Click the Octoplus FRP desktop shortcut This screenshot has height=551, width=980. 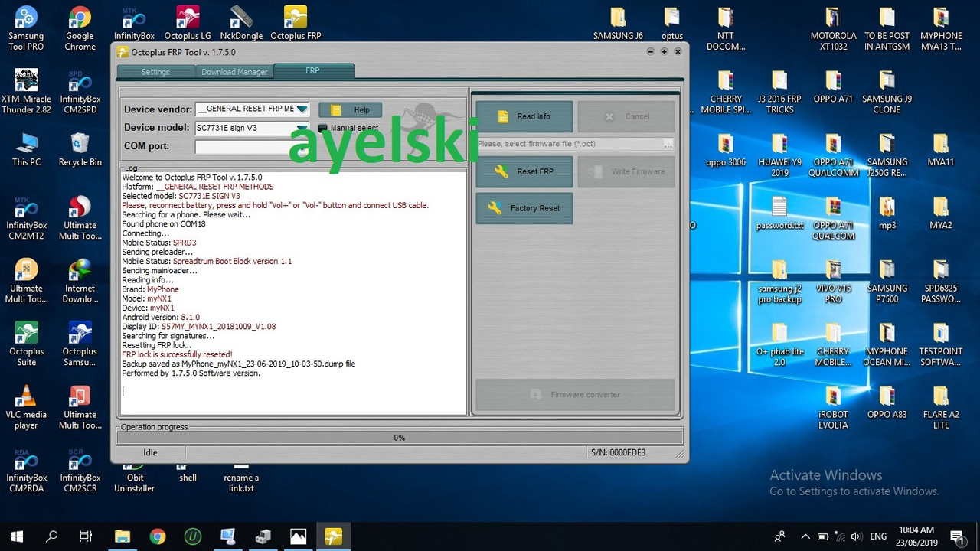(x=296, y=23)
